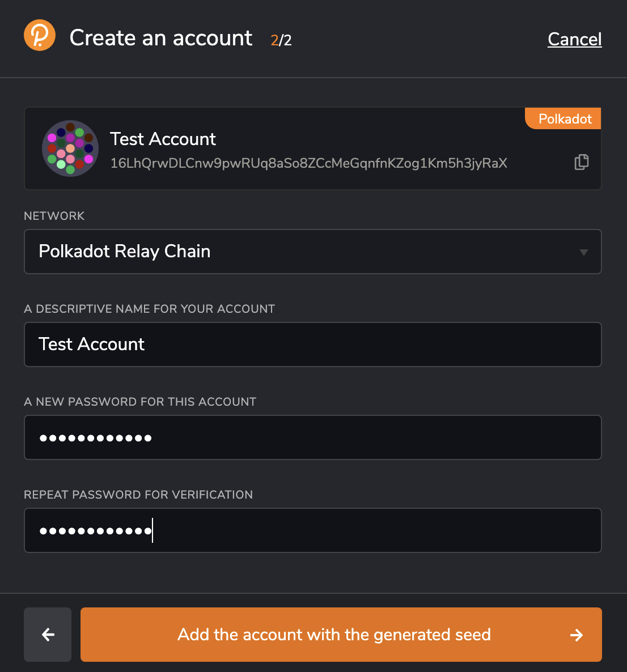The image size is (627, 672).
Task: Add the account with the generated seed
Action: (341, 634)
